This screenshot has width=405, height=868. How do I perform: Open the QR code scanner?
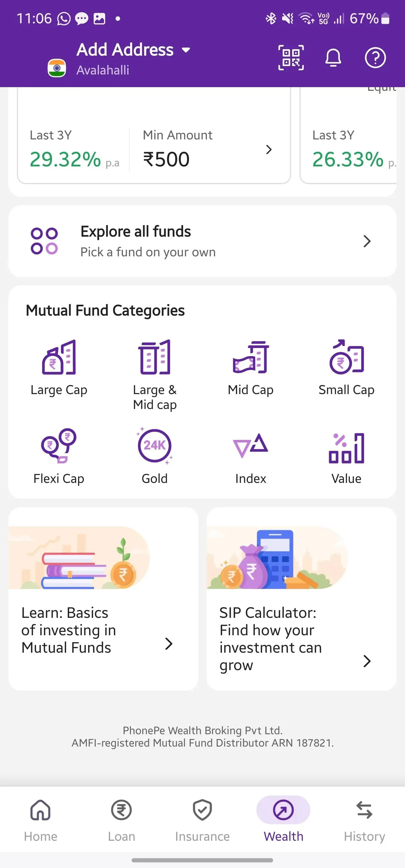(291, 58)
